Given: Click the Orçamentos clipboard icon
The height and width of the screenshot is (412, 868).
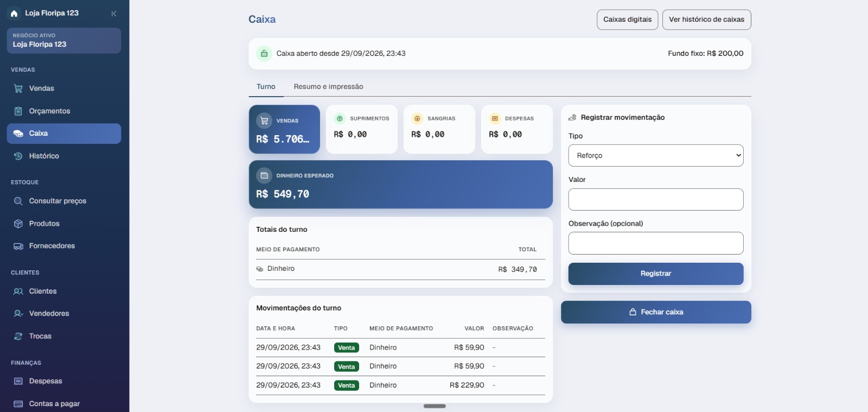Looking at the screenshot, I should [x=18, y=111].
